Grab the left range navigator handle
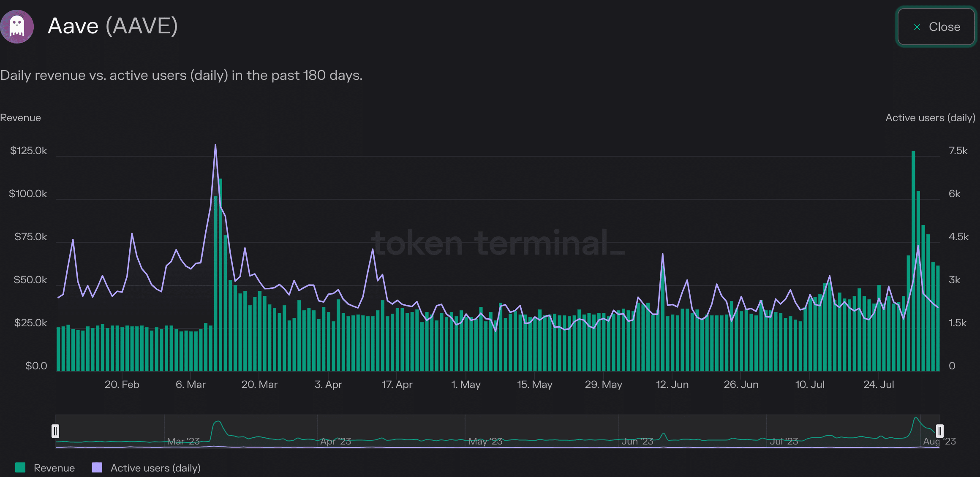Viewport: 980px width, 477px height. click(55, 431)
